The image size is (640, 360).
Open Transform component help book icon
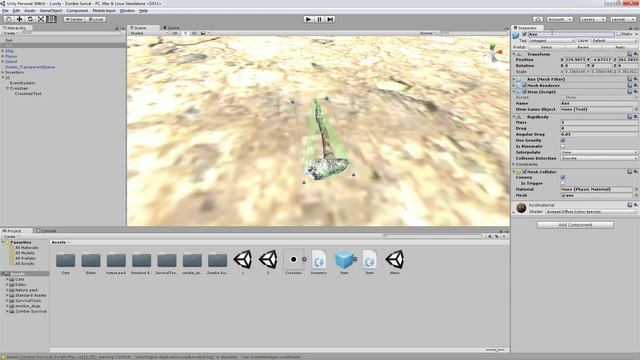coord(630,54)
